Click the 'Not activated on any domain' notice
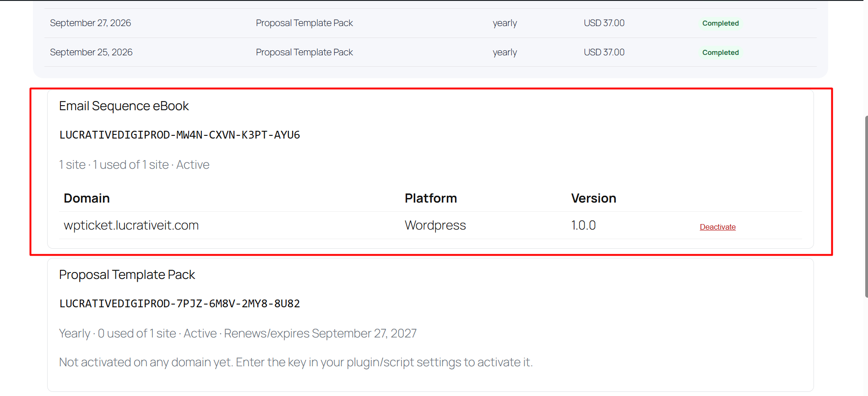The height and width of the screenshot is (396, 868). [x=296, y=363]
